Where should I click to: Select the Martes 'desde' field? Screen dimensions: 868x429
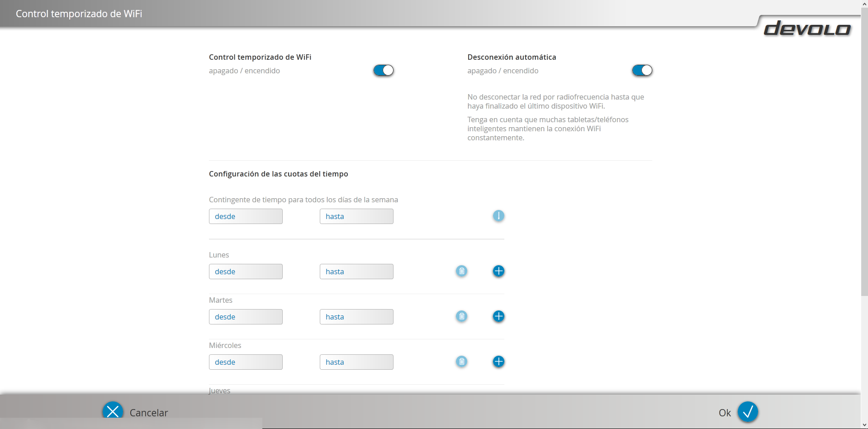(x=246, y=317)
